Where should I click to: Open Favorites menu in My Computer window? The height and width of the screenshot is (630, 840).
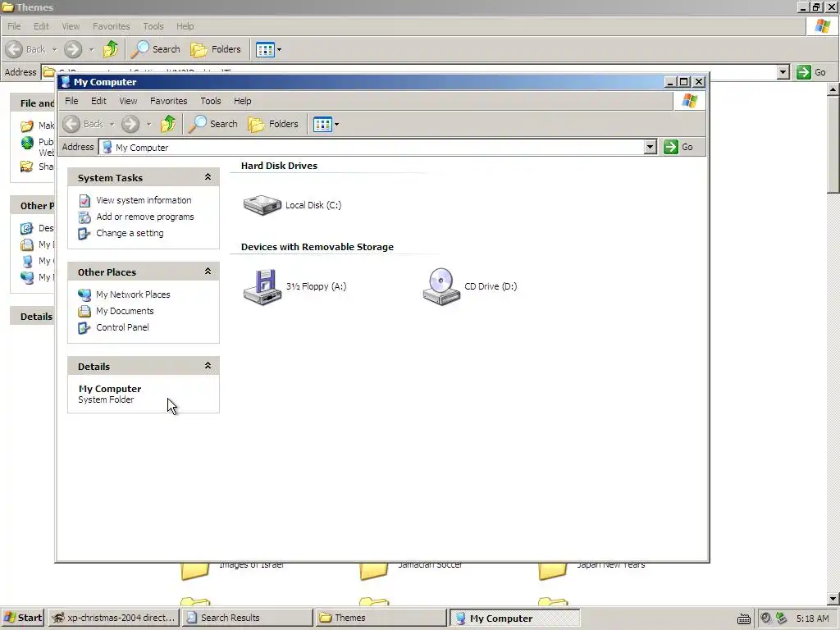tap(169, 101)
